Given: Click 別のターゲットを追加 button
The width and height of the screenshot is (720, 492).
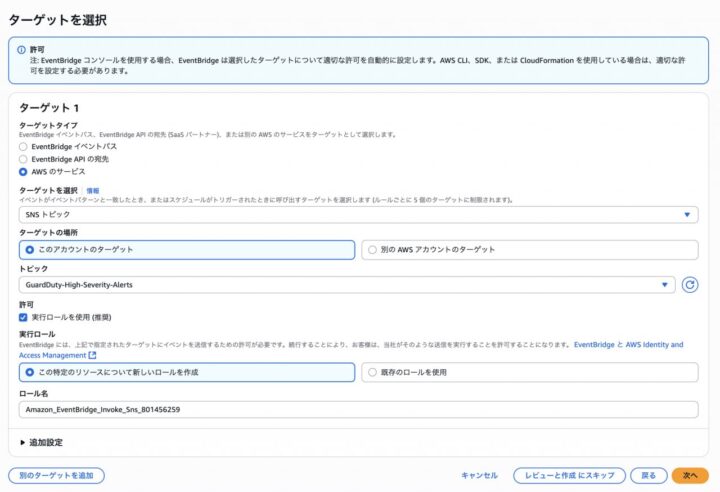Looking at the screenshot, I should click(x=56, y=475).
